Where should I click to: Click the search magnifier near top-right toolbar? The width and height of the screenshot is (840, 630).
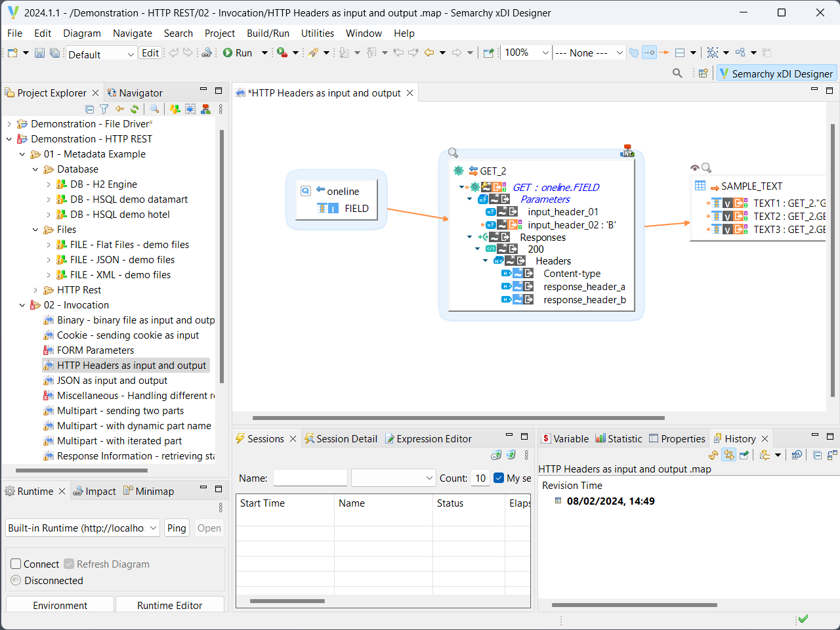[x=677, y=73]
